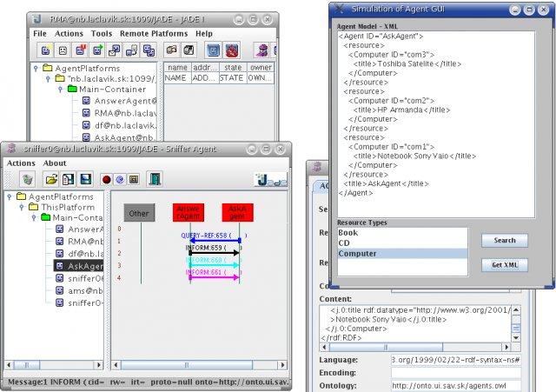
Task: Click the exit door icon in Sniffer toolbar
Action: click(x=155, y=179)
